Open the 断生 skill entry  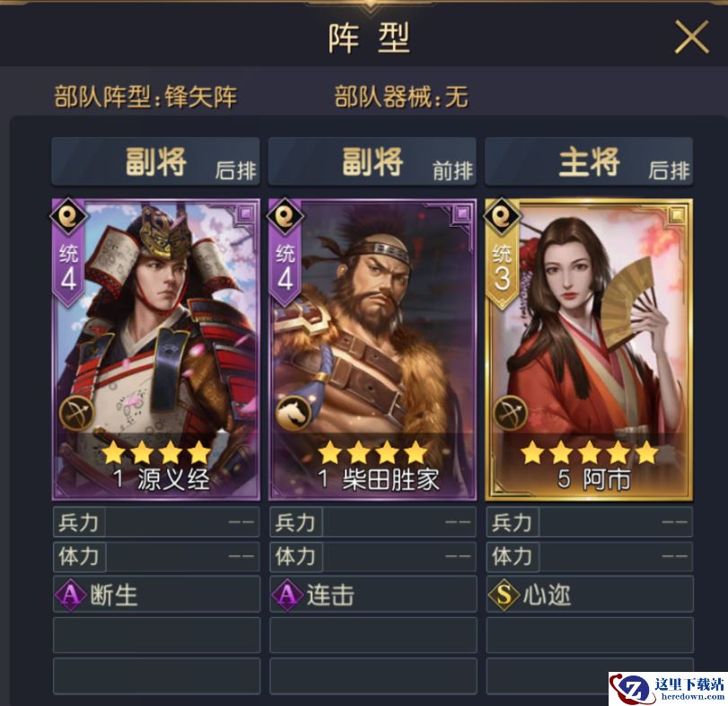156,594
